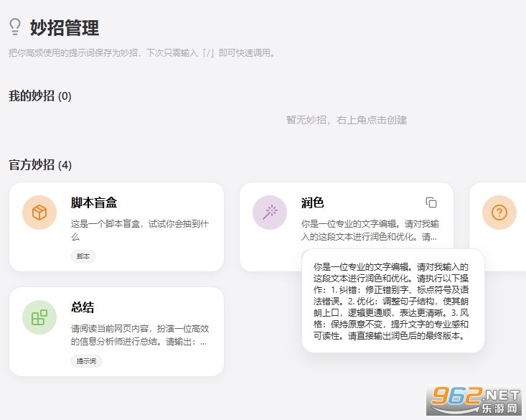Select the 脚本盲盒 description text
Screen dimensions: 526x420
click(x=140, y=230)
